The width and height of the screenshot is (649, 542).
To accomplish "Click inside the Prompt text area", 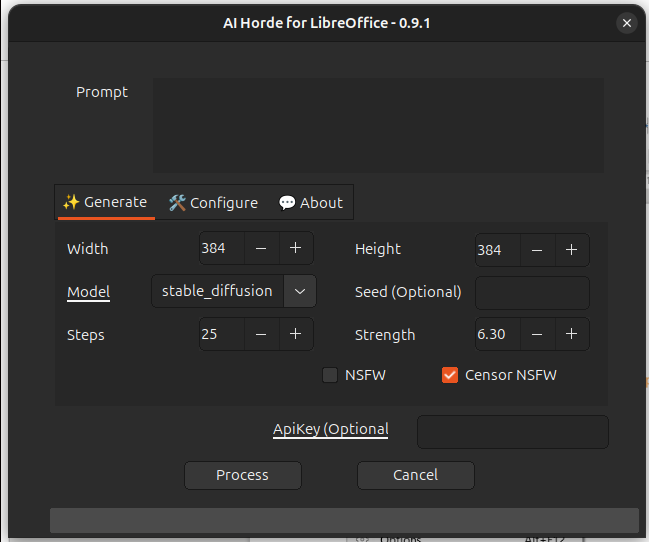I will coord(377,126).
